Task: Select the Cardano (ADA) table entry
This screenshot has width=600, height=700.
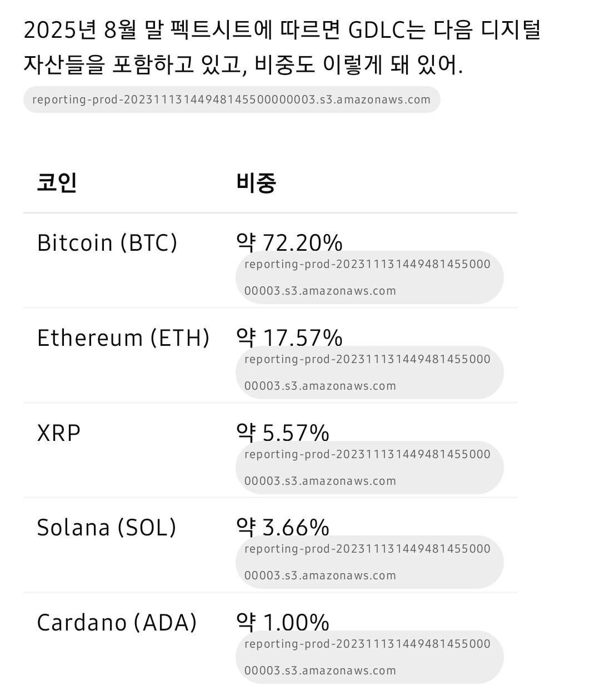Action: (x=117, y=622)
